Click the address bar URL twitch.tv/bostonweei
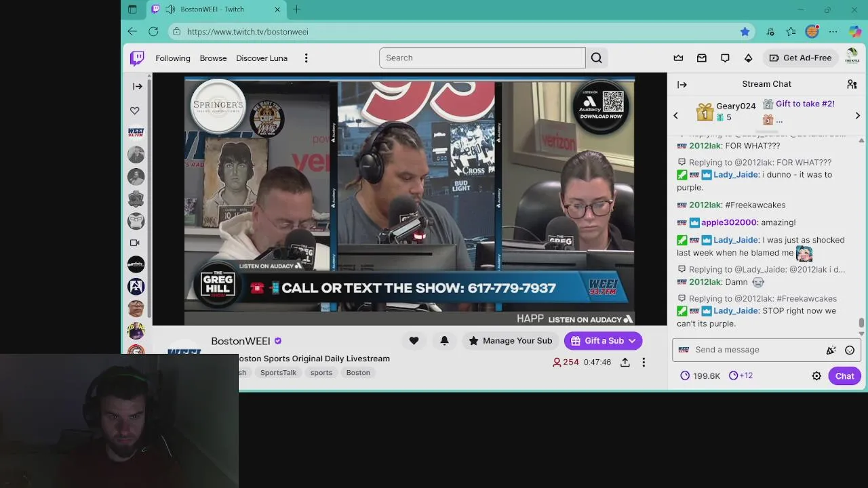Image resolution: width=868 pixels, height=488 pixels. click(248, 32)
